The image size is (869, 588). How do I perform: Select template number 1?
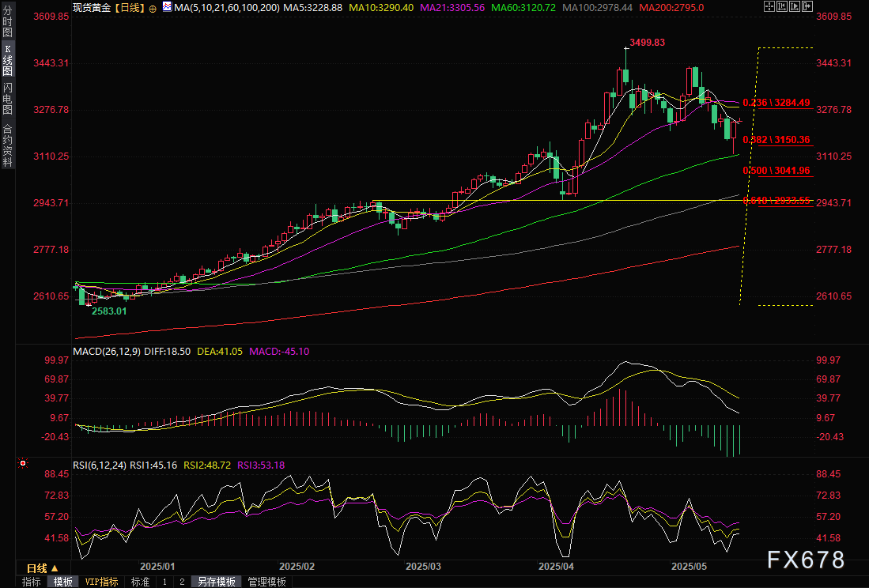[x=164, y=582]
